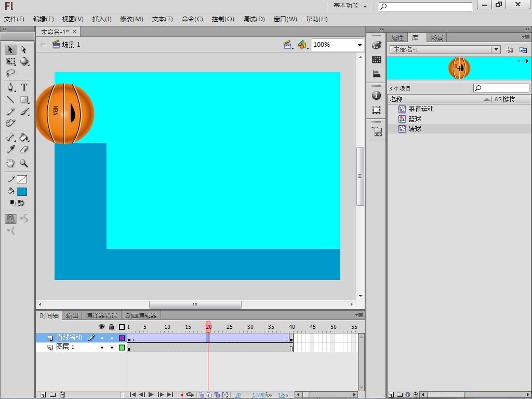Open the library panel options menu

526,37
